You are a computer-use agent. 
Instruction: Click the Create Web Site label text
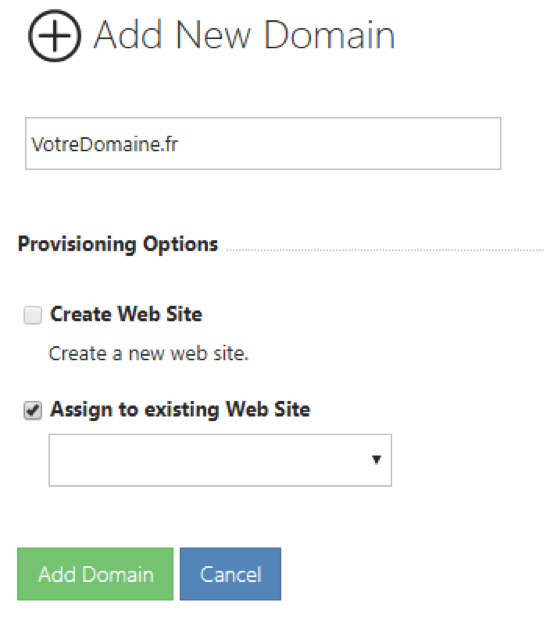[x=126, y=314]
